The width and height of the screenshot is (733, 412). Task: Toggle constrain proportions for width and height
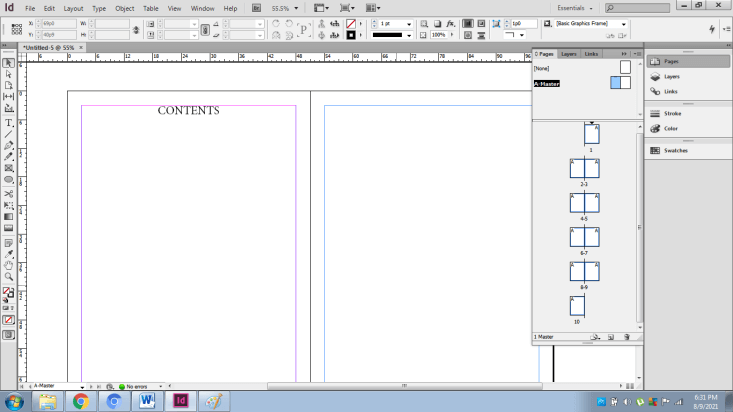tap(136, 29)
